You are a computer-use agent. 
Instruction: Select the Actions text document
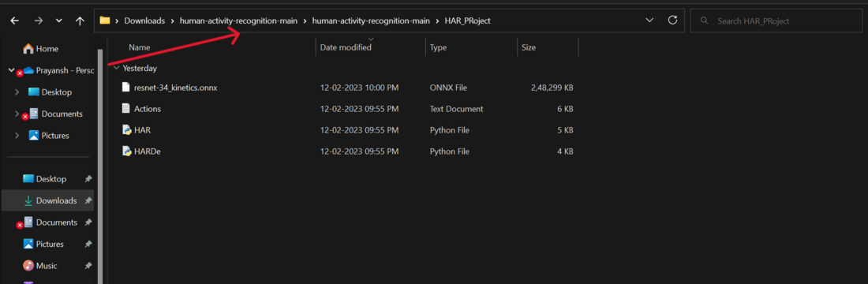tap(148, 109)
